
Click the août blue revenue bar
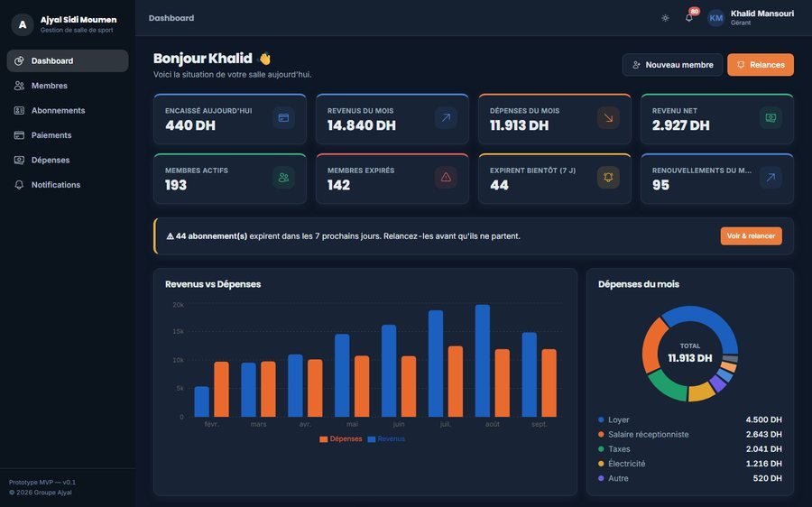[x=482, y=361]
